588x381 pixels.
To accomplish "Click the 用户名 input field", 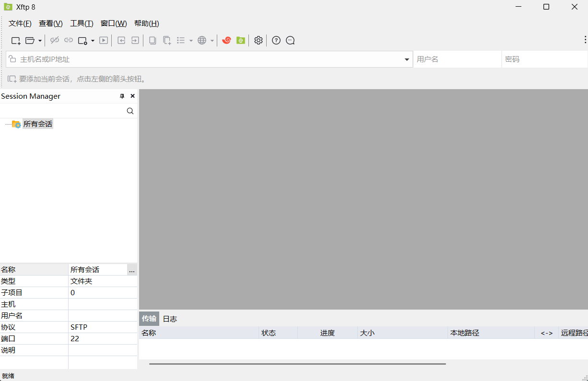I will (x=458, y=59).
